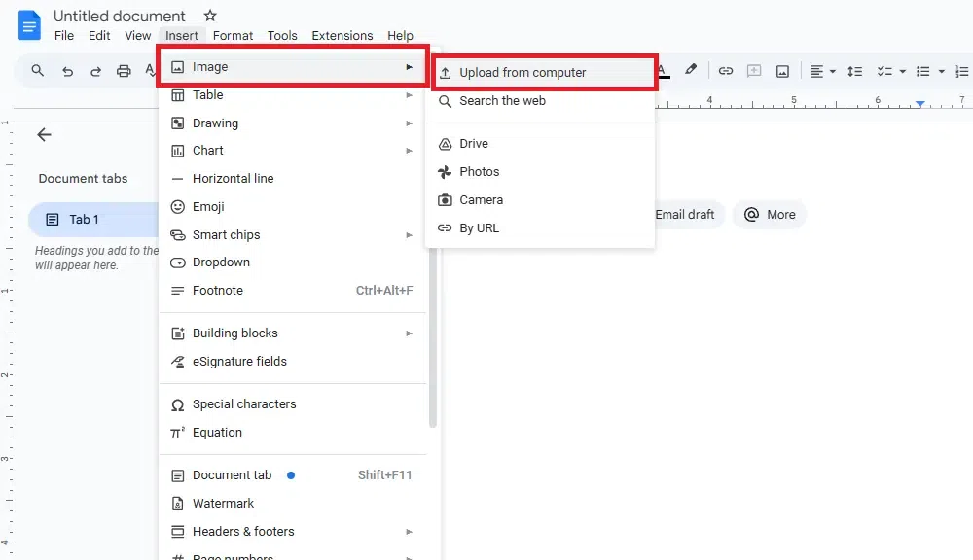The height and width of the screenshot is (560, 973).
Task: Click the Insert link toolbar icon
Action: point(726,71)
